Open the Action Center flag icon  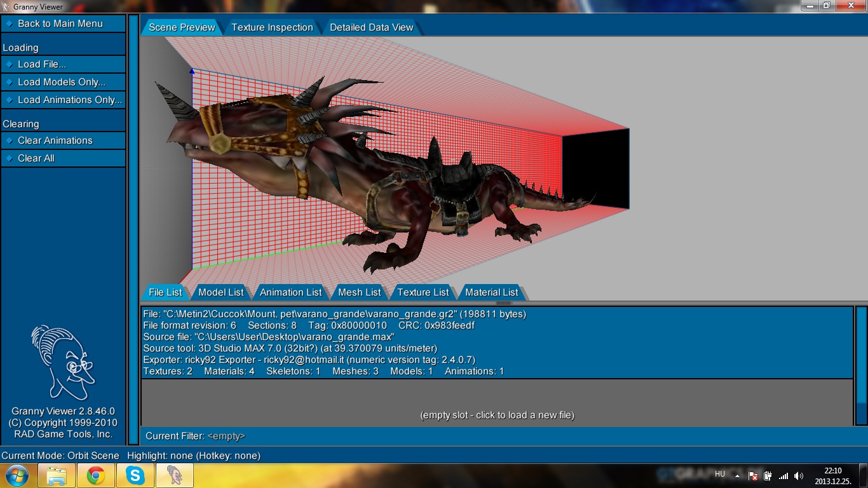point(753,476)
